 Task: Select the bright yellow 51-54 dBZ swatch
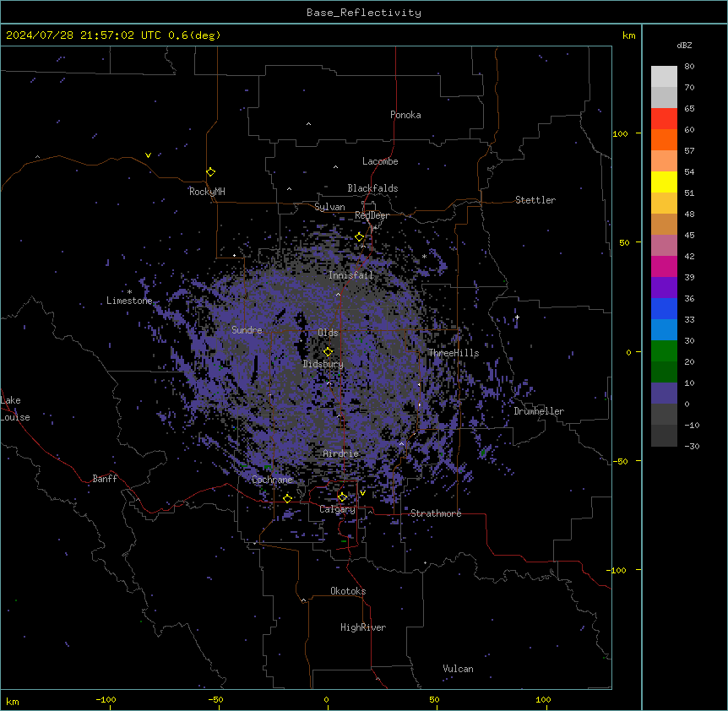pos(664,182)
